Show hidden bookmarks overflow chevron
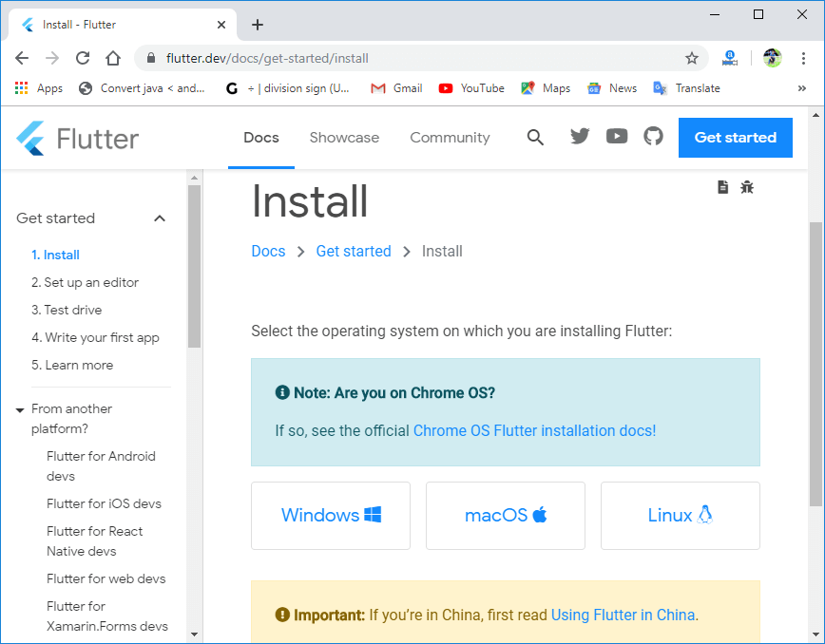This screenshot has height=644, width=825. [x=801, y=88]
